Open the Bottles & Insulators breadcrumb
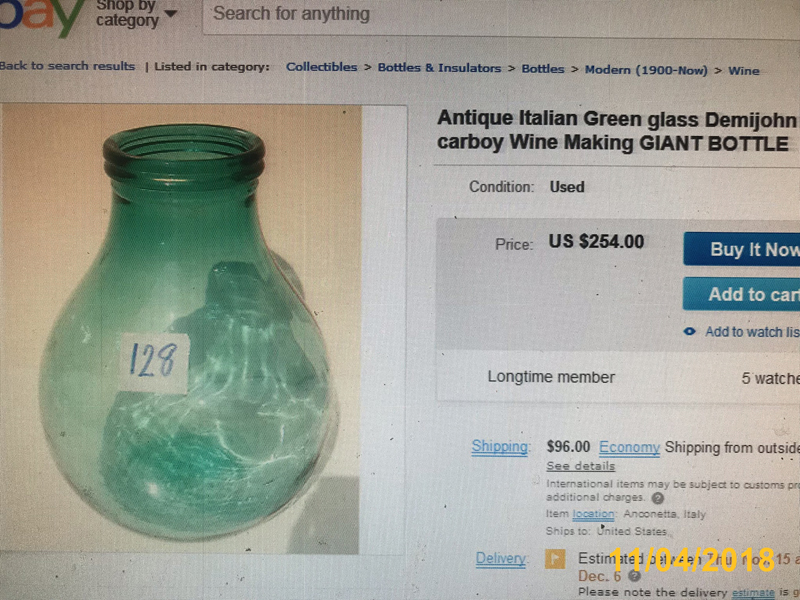Viewport: 800px width, 600px height. coord(439,68)
